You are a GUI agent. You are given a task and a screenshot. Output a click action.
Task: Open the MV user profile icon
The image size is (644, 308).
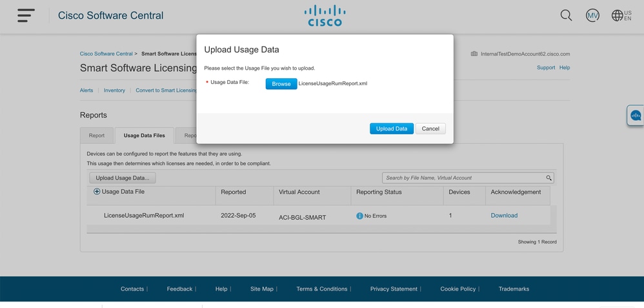click(592, 15)
